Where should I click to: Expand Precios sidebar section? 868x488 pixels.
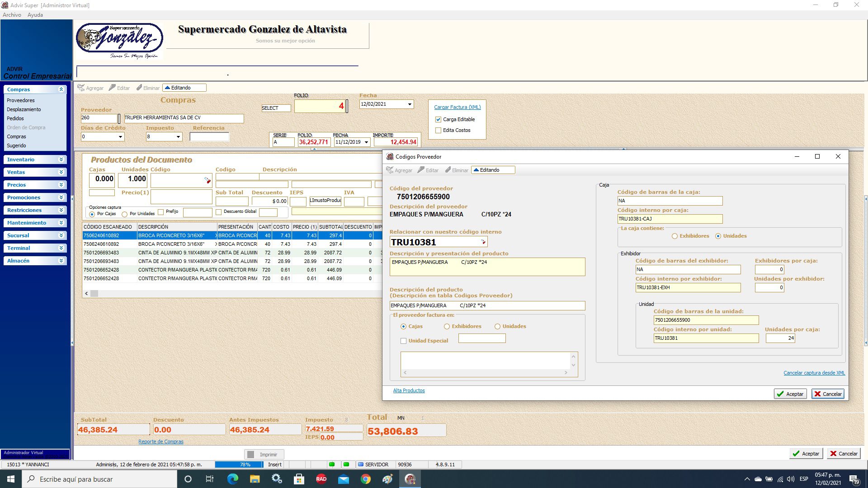61,185
